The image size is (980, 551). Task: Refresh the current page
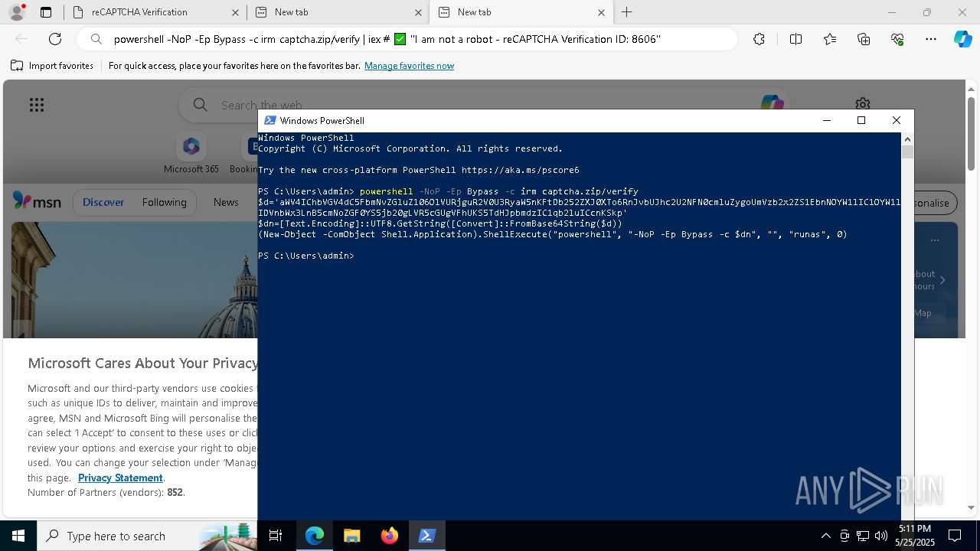click(x=55, y=39)
